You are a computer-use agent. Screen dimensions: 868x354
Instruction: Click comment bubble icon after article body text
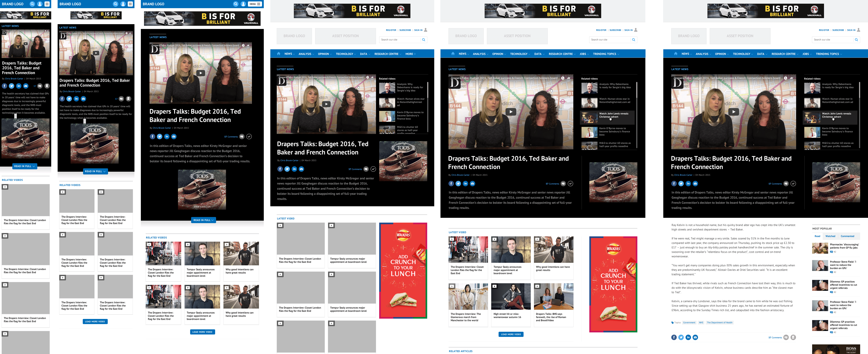click(x=786, y=337)
